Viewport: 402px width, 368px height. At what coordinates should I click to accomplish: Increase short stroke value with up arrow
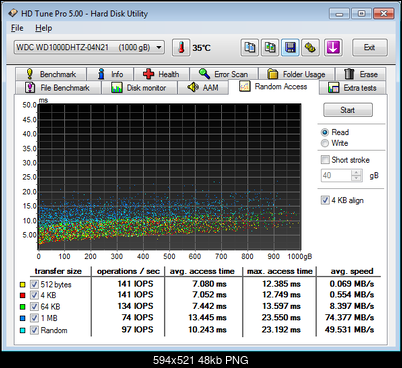click(x=357, y=172)
